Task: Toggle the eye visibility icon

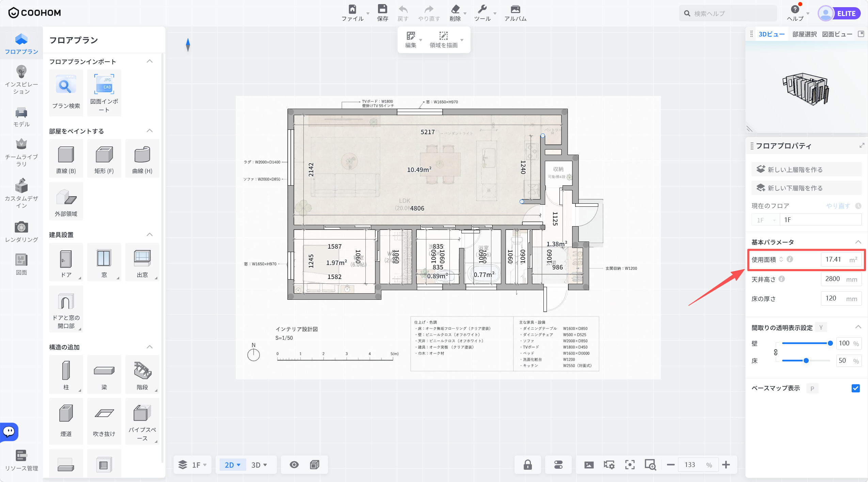Action: point(294,465)
